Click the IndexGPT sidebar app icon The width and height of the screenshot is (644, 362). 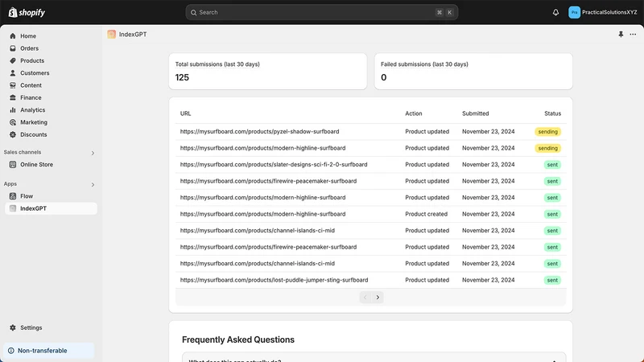tap(13, 208)
